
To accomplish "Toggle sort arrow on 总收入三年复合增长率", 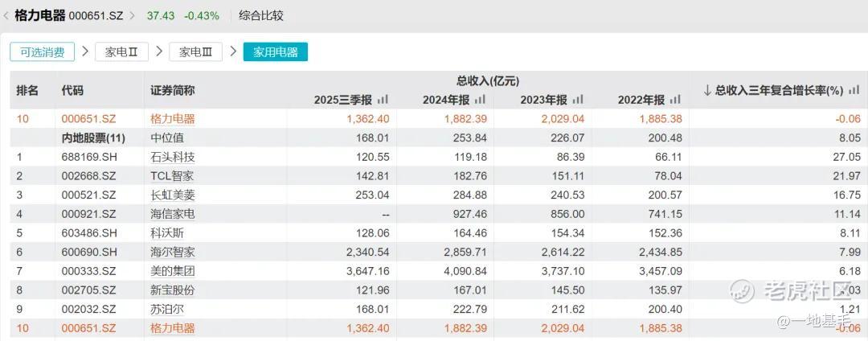I will (707, 90).
